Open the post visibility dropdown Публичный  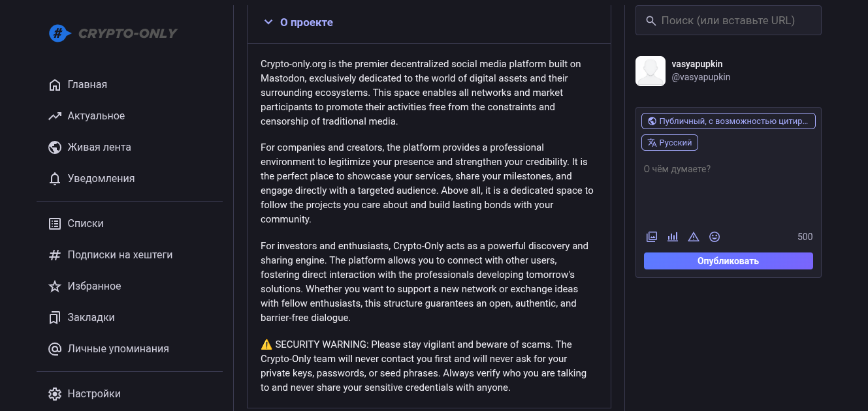tap(728, 121)
